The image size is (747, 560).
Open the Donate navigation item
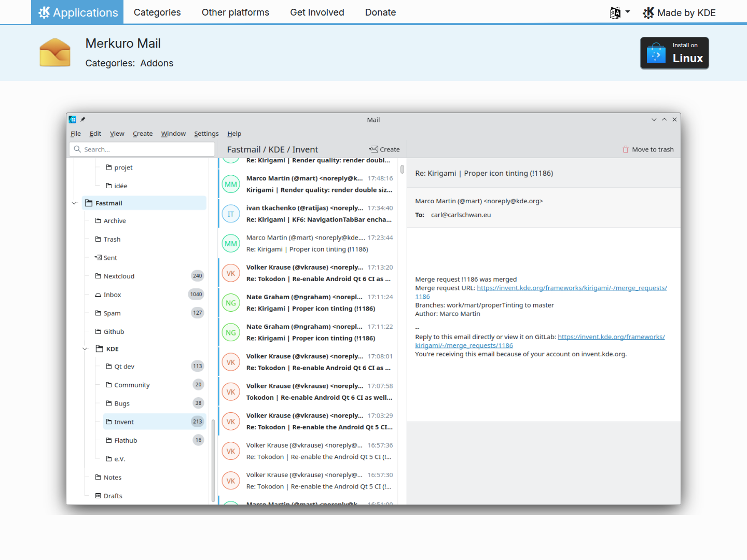point(380,12)
